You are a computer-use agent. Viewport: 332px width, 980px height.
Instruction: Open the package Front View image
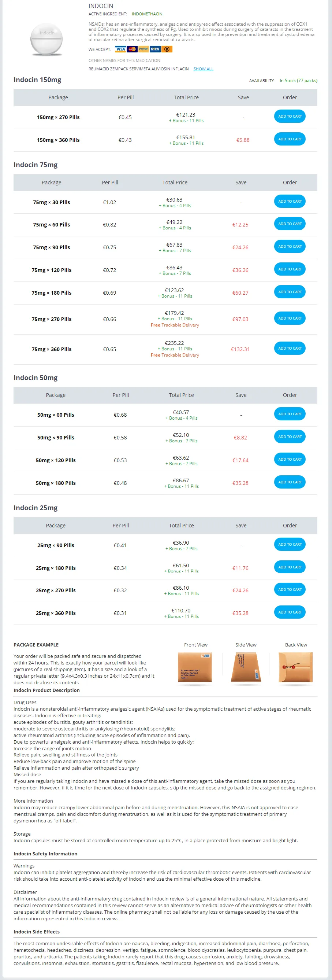195,667
